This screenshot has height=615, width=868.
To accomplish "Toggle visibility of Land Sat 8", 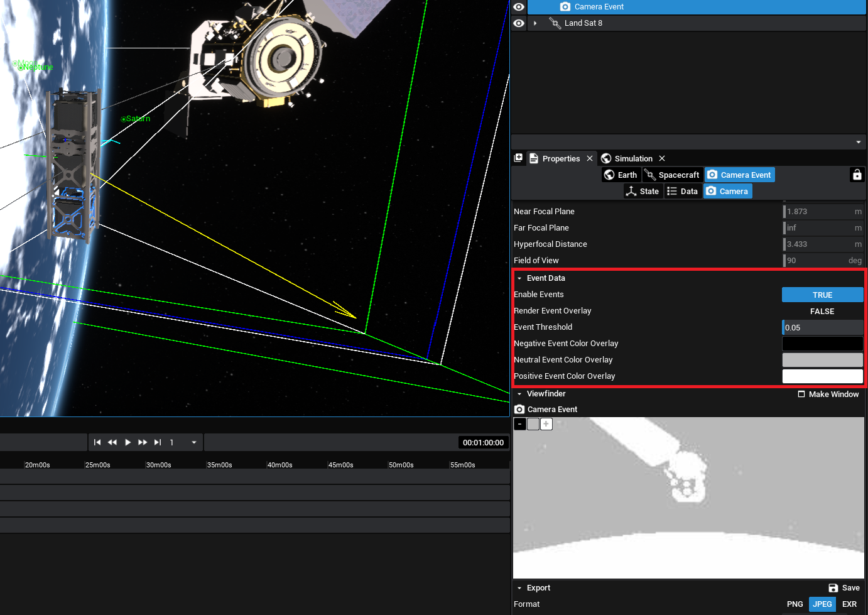I will pos(519,23).
